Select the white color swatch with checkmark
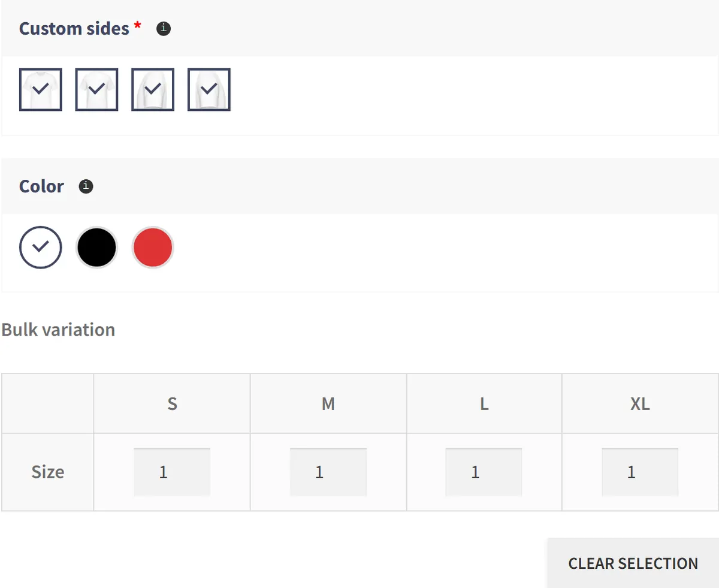The width and height of the screenshot is (719, 588). (x=41, y=247)
